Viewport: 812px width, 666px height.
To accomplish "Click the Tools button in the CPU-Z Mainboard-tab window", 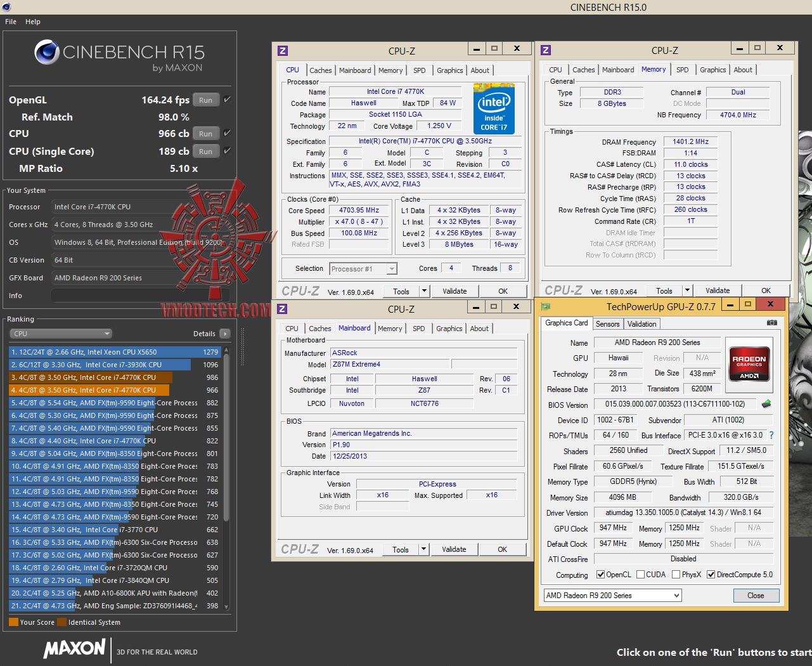I will point(401,549).
